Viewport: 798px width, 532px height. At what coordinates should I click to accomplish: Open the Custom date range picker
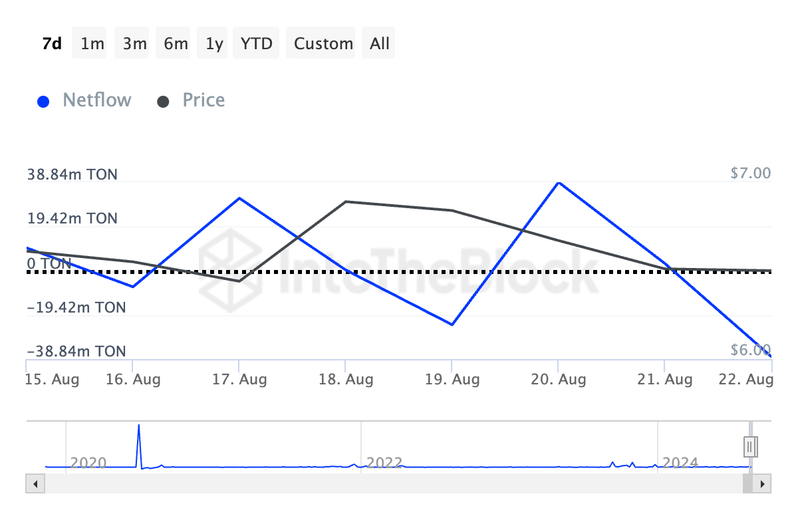pyautogui.click(x=323, y=44)
